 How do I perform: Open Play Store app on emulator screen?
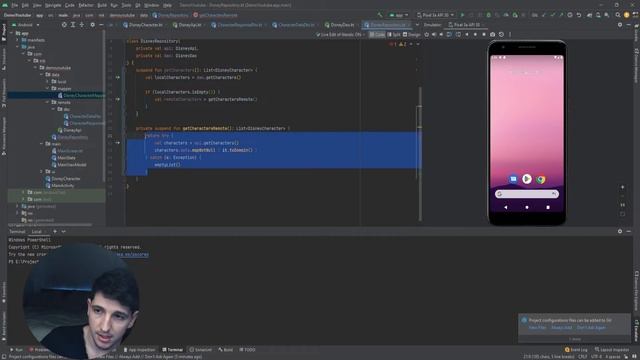(527, 179)
